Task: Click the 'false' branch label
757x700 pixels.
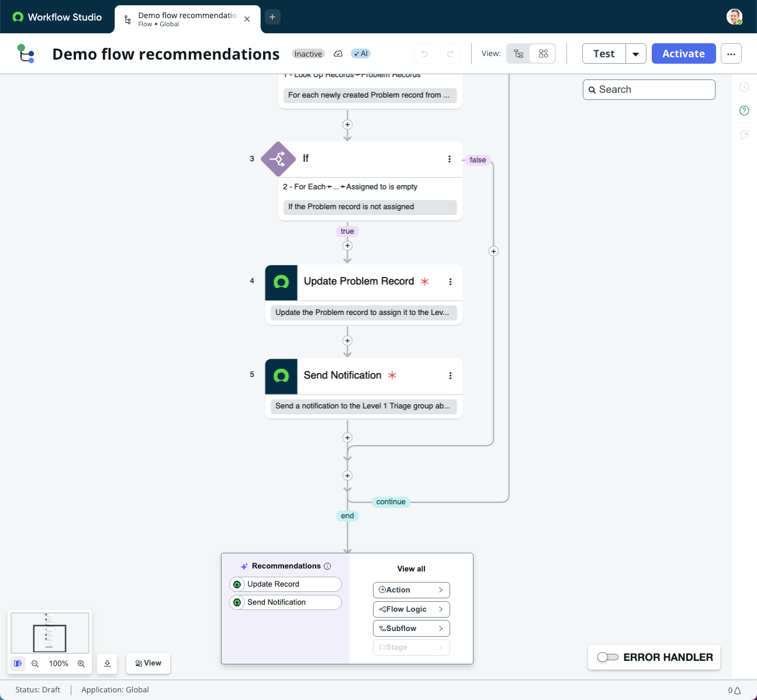Action: pyautogui.click(x=478, y=160)
